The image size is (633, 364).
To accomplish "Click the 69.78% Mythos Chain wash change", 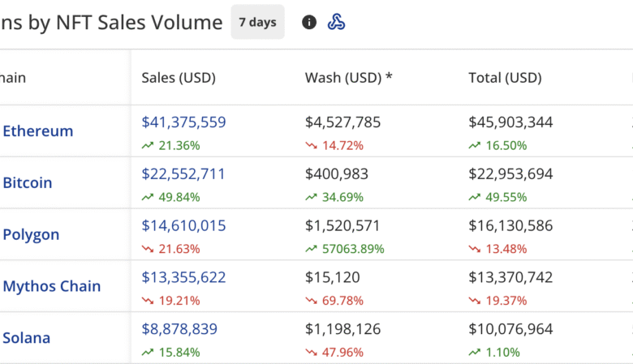I will tap(334, 301).
